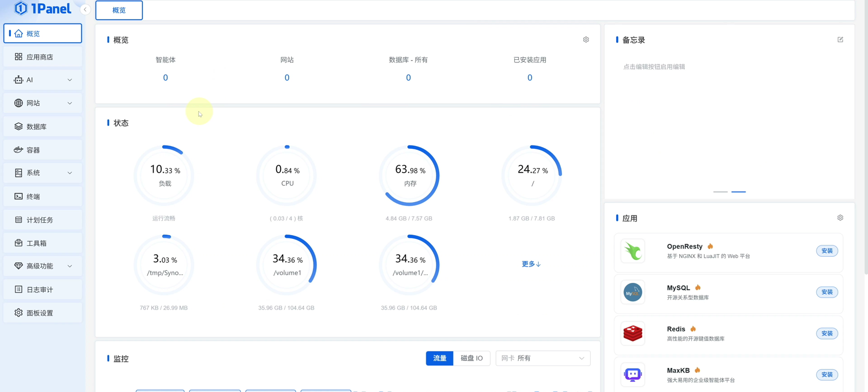Viewport: 868px width, 392px height.
Task: Click the 63.98% memory usage gauge
Action: [x=410, y=175]
